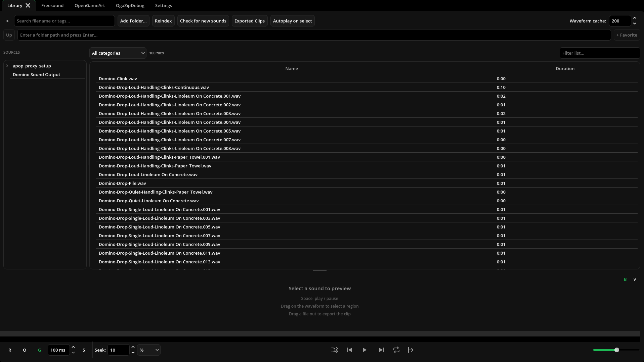Open the All categories dropdown
This screenshot has height=362, width=644.
click(118, 53)
